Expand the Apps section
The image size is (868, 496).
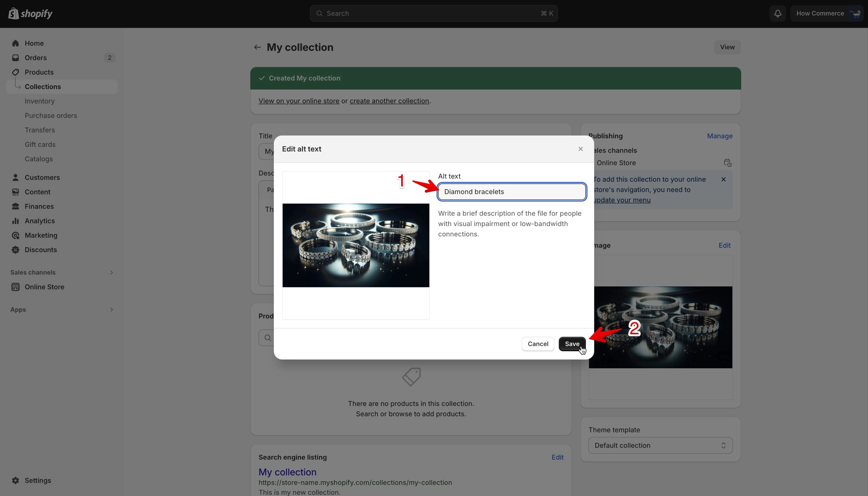click(x=112, y=310)
